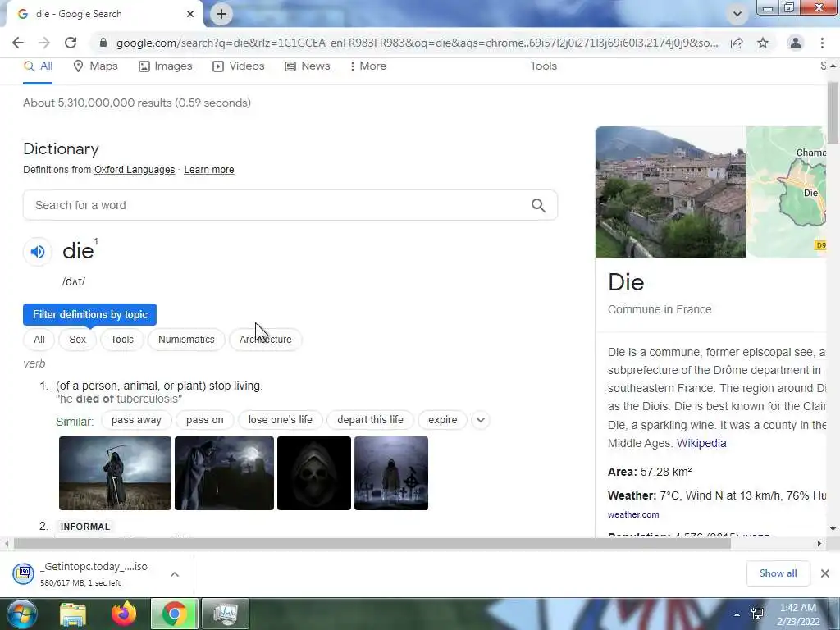Filter definitions by Numismatics topic
The image size is (840, 630).
[x=186, y=340]
